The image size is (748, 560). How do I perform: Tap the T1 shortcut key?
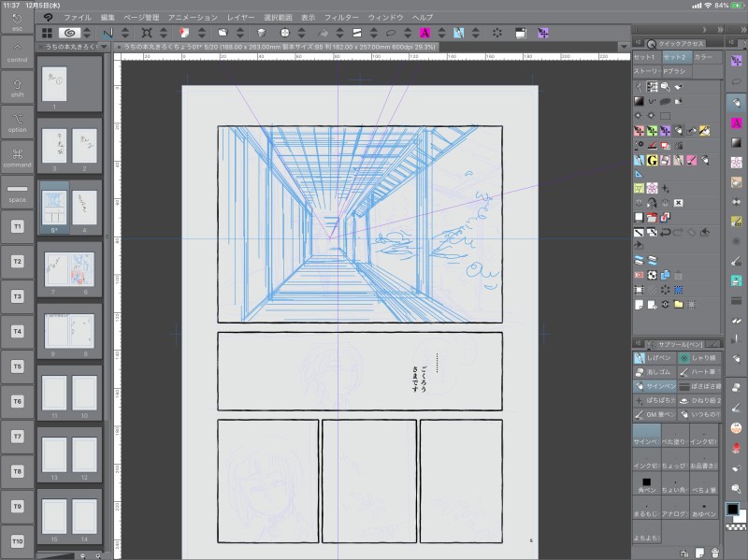click(x=17, y=226)
